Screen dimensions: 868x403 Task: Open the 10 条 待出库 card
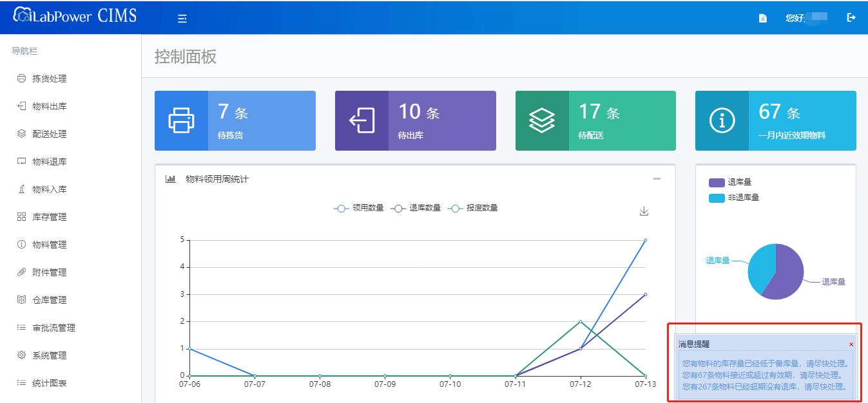click(x=416, y=120)
